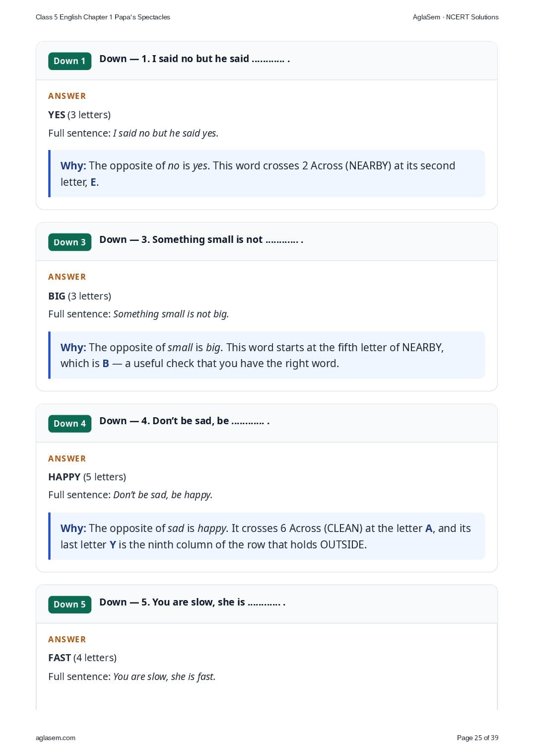Select the question 'You are slow, she is'
534x756 pixels.
click(192, 602)
